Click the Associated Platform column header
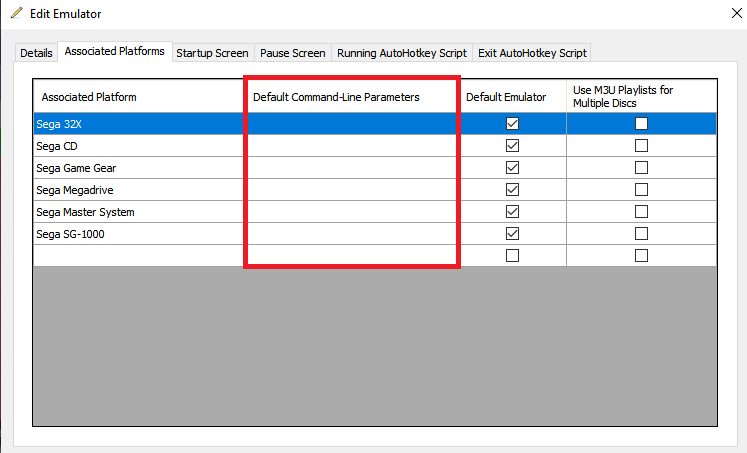 coord(140,97)
